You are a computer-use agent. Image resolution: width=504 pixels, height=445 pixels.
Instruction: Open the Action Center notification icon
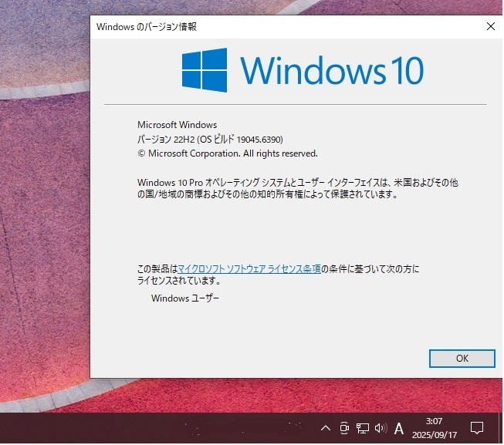point(477,429)
